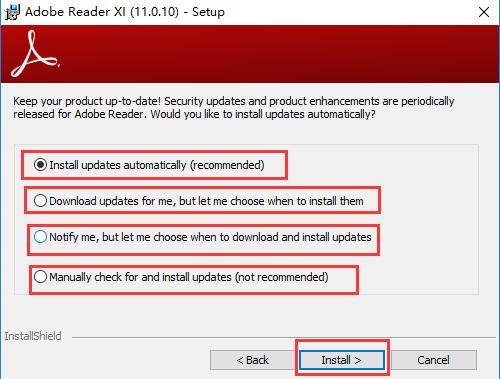Select the Notify me radio button

pos(40,237)
